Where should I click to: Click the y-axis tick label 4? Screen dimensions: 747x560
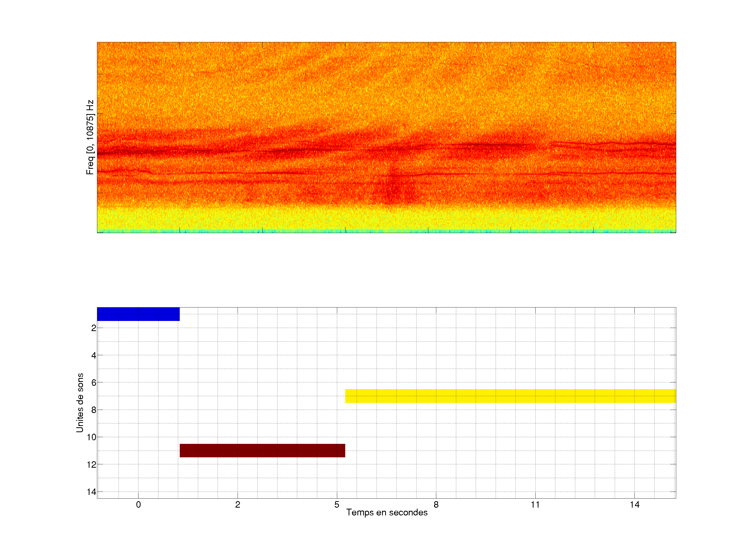point(94,355)
